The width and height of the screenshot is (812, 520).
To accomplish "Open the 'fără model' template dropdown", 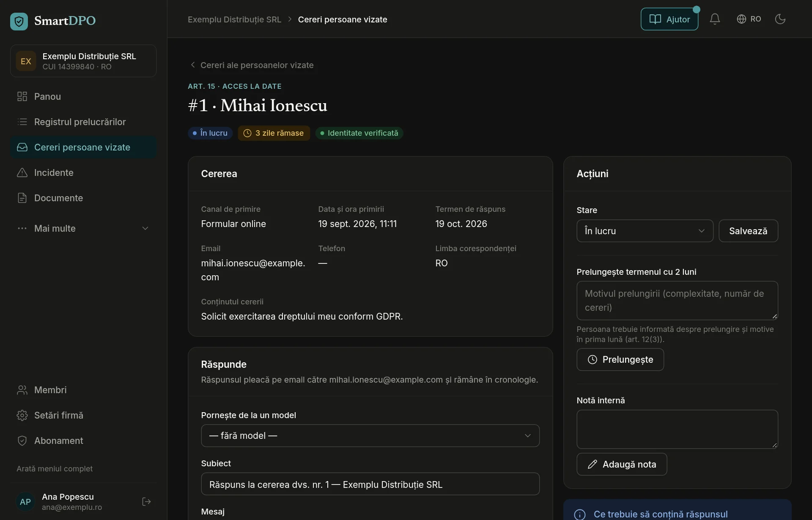I will (370, 435).
